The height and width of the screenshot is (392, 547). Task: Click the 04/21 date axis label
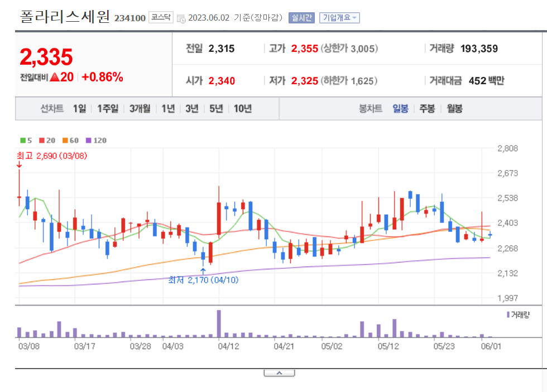click(x=284, y=346)
